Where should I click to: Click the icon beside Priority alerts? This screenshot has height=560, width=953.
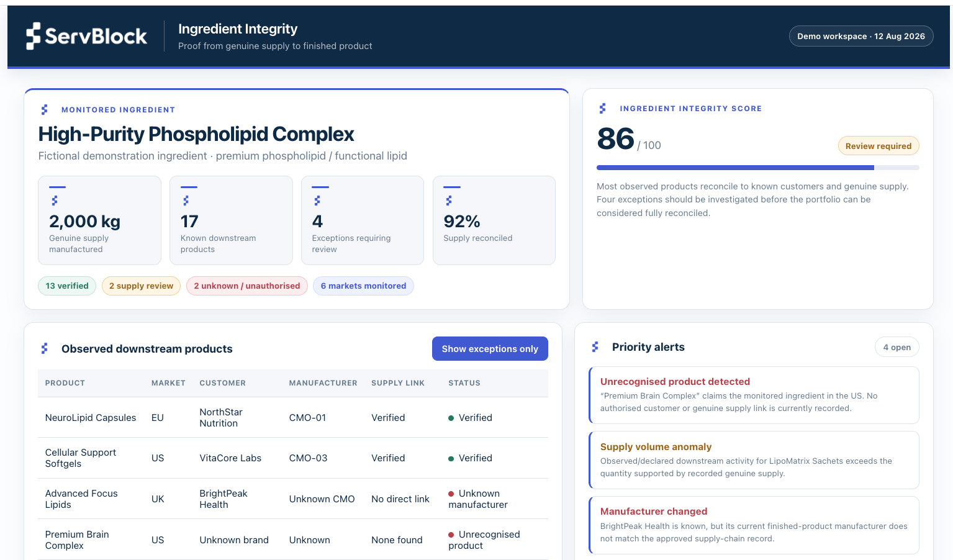tap(595, 346)
